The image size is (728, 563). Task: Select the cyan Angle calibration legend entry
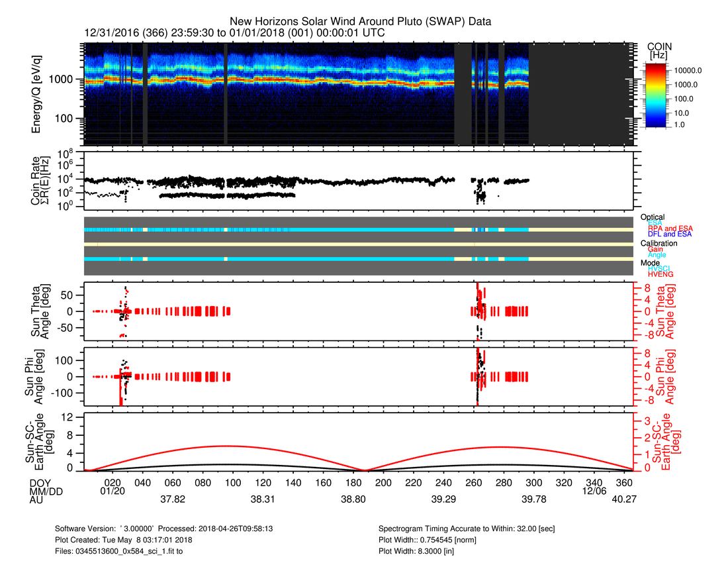[657, 255]
